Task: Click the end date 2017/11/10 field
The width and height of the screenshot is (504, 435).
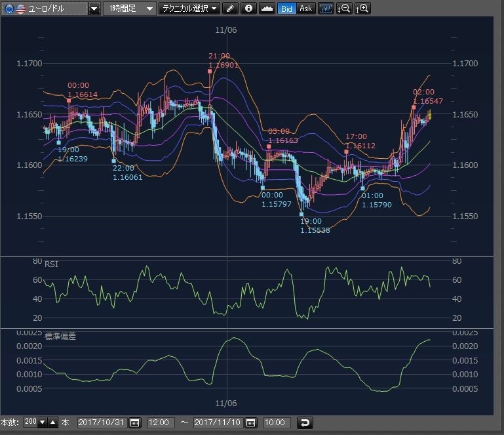Action: [218, 422]
